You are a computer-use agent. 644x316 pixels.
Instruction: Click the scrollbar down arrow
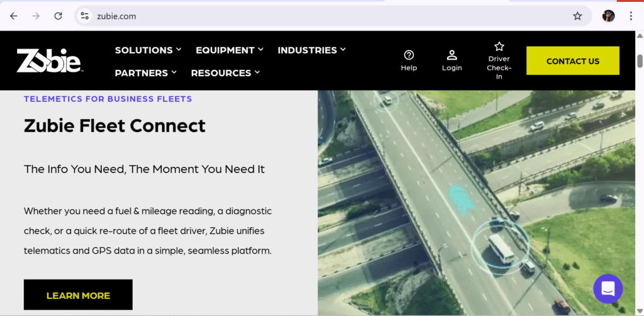[x=640, y=311]
